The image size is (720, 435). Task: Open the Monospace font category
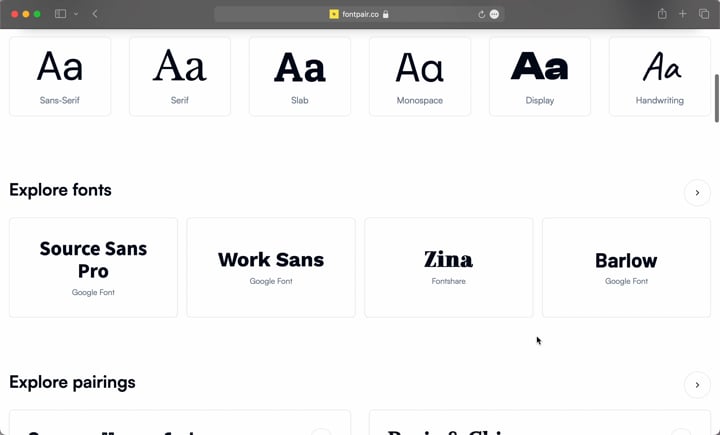(x=420, y=76)
